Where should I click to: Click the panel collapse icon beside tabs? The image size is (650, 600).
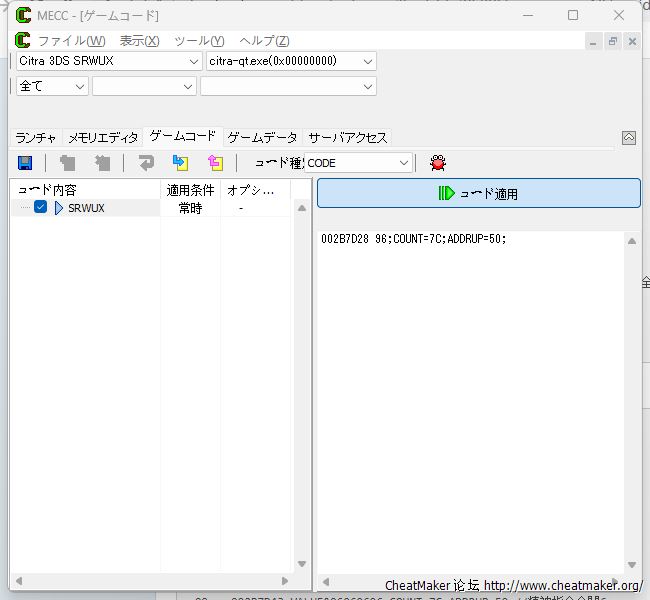[629, 138]
